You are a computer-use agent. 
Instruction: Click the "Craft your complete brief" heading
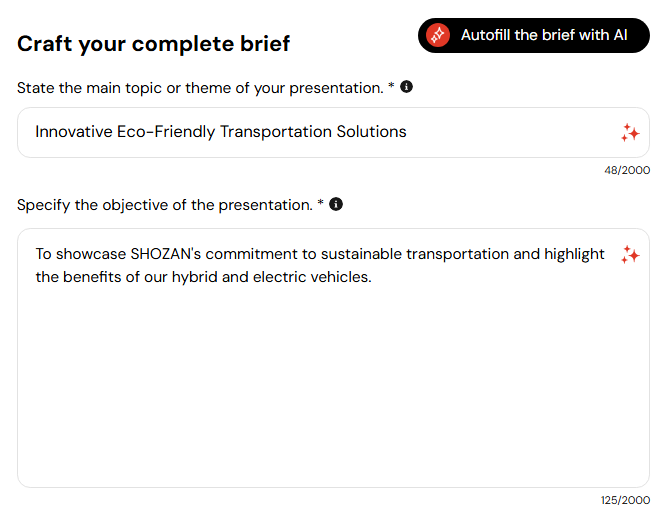pos(154,43)
